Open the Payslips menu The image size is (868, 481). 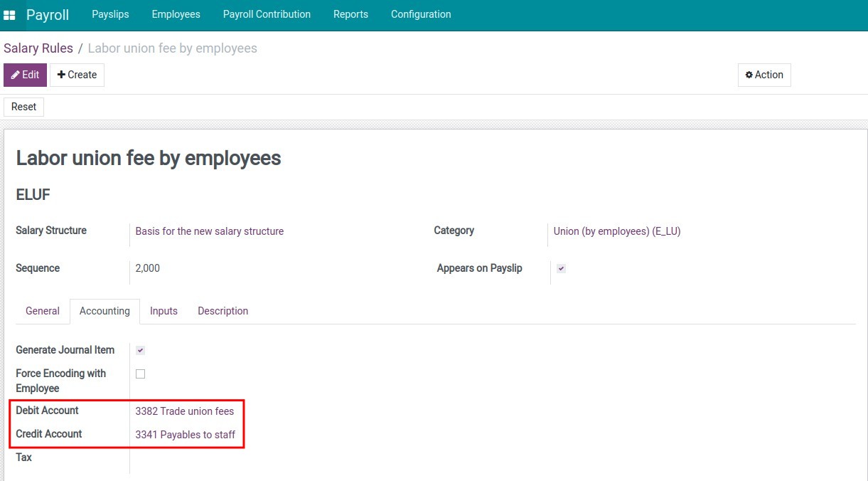pyautogui.click(x=110, y=14)
